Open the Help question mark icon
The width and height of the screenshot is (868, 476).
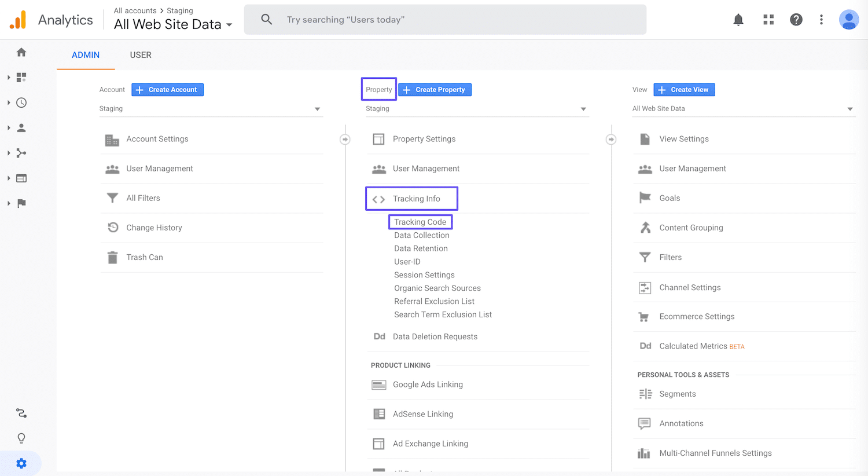tap(796, 19)
